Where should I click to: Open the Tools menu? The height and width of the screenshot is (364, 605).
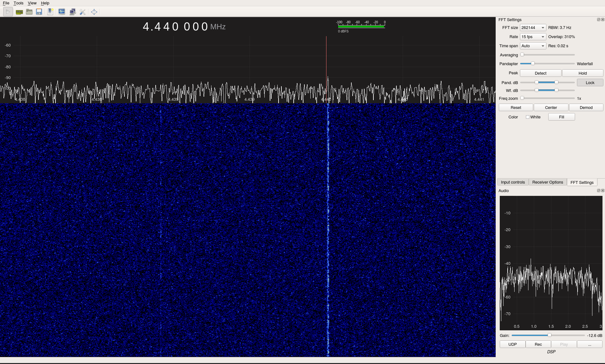pyautogui.click(x=18, y=3)
